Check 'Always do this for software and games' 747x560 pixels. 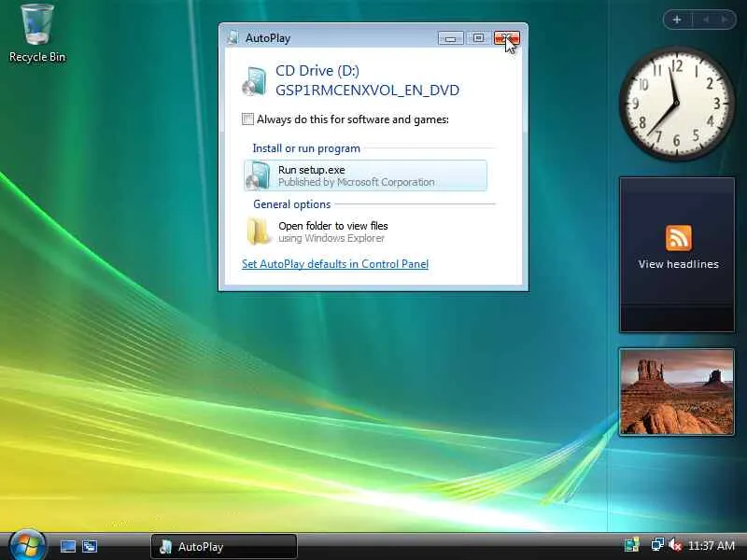[x=247, y=119]
